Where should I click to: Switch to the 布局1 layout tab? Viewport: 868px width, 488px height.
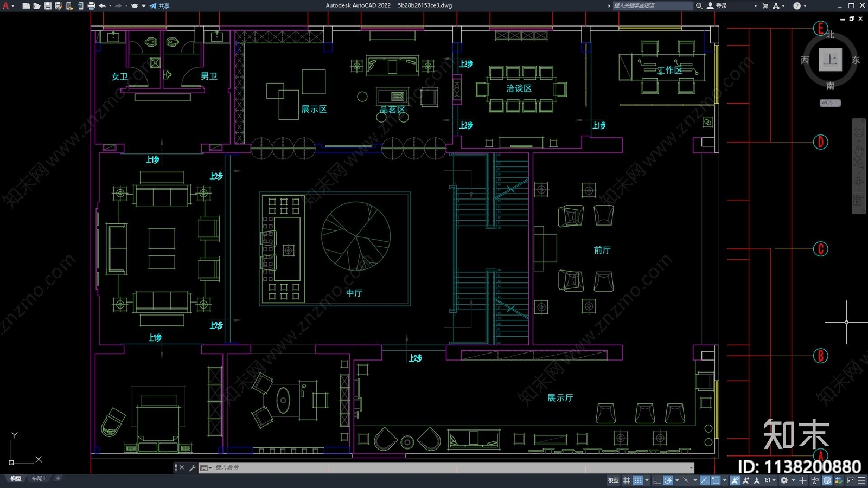coord(38,478)
